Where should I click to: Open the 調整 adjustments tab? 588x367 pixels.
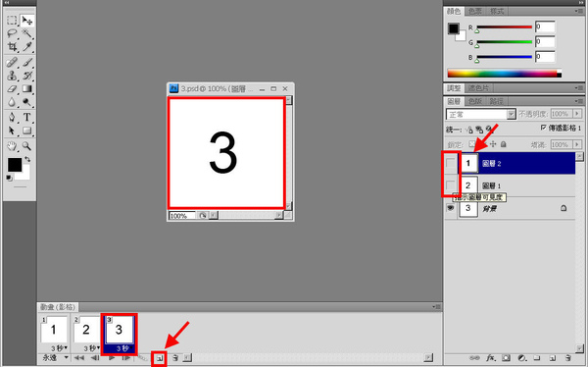click(454, 88)
